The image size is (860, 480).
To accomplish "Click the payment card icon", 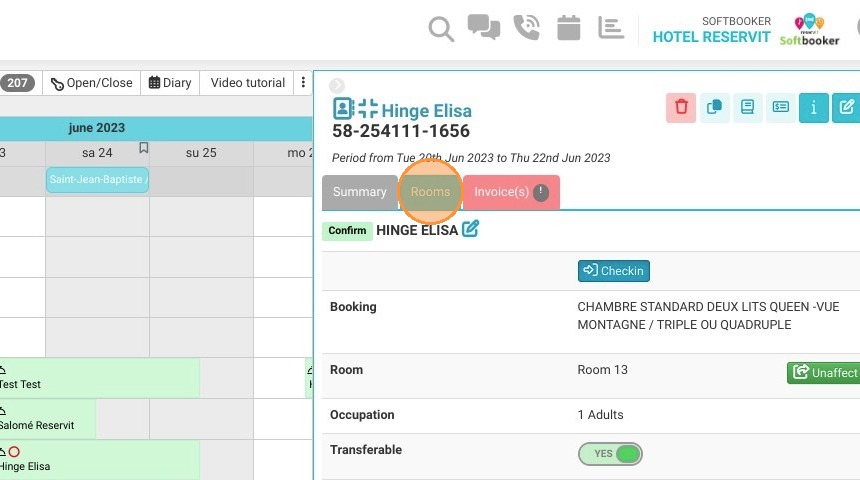I will coord(780,107).
